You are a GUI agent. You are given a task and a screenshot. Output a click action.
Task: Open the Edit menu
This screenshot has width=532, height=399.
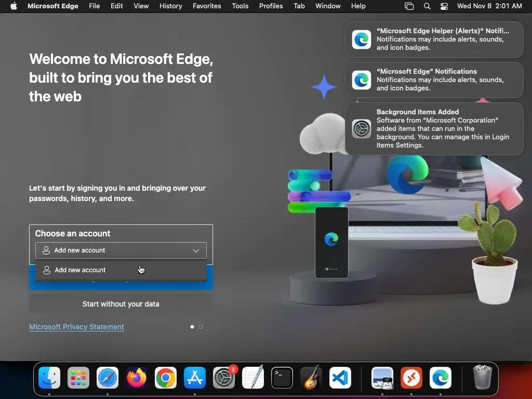coord(117,6)
